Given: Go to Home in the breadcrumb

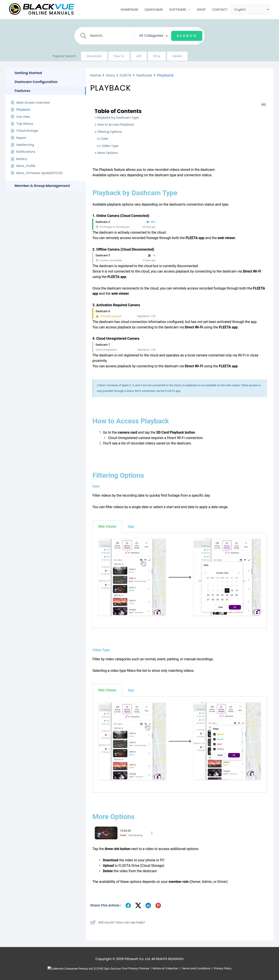Looking at the screenshot, I should (95, 75).
